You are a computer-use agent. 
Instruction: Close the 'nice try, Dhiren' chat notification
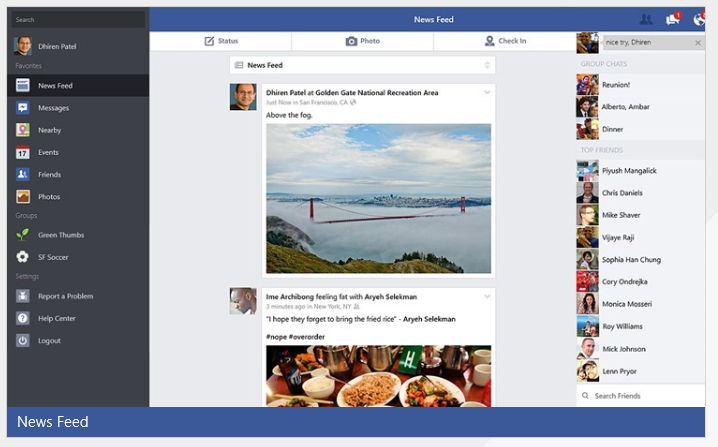click(x=697, y=43)
